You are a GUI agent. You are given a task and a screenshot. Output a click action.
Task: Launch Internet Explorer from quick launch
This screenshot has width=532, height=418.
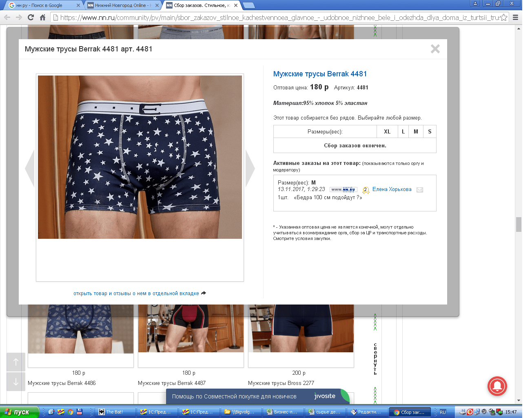point(51,412)
